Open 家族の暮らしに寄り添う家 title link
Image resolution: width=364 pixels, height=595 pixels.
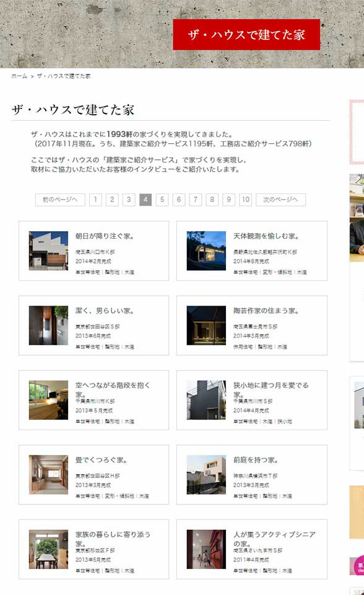coord(113,539)
